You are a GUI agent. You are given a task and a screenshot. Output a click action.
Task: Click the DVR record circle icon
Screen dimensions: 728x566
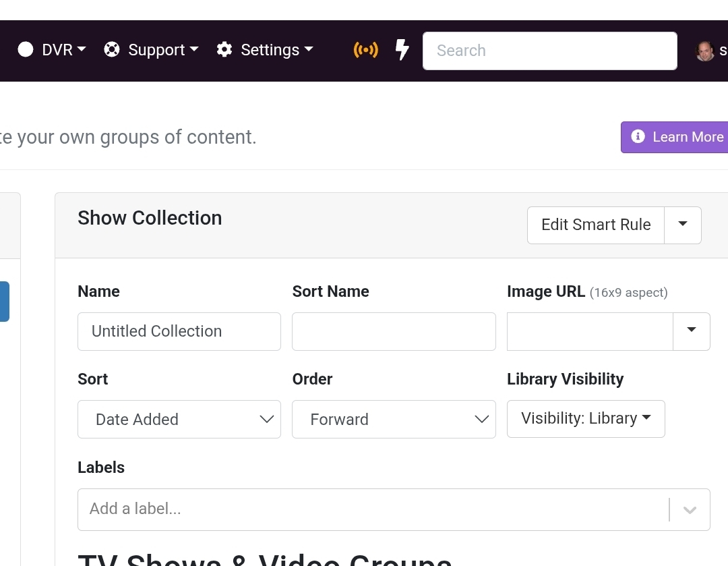26,50
